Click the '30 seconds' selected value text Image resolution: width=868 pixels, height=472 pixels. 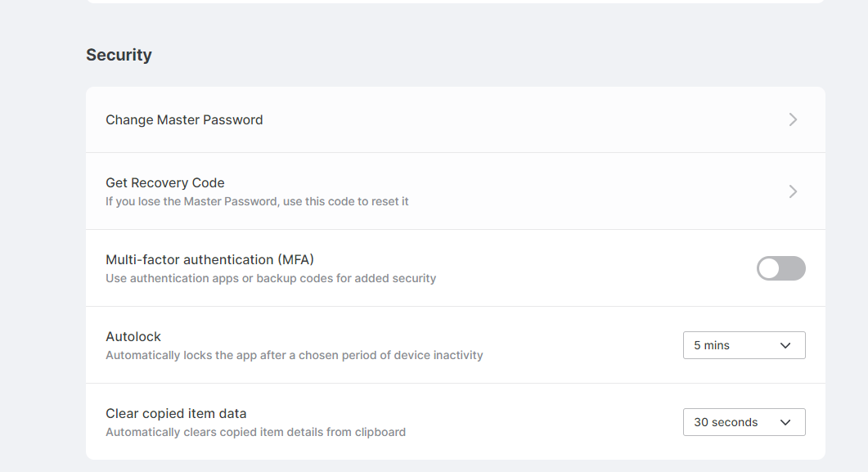tap(726, 422)
